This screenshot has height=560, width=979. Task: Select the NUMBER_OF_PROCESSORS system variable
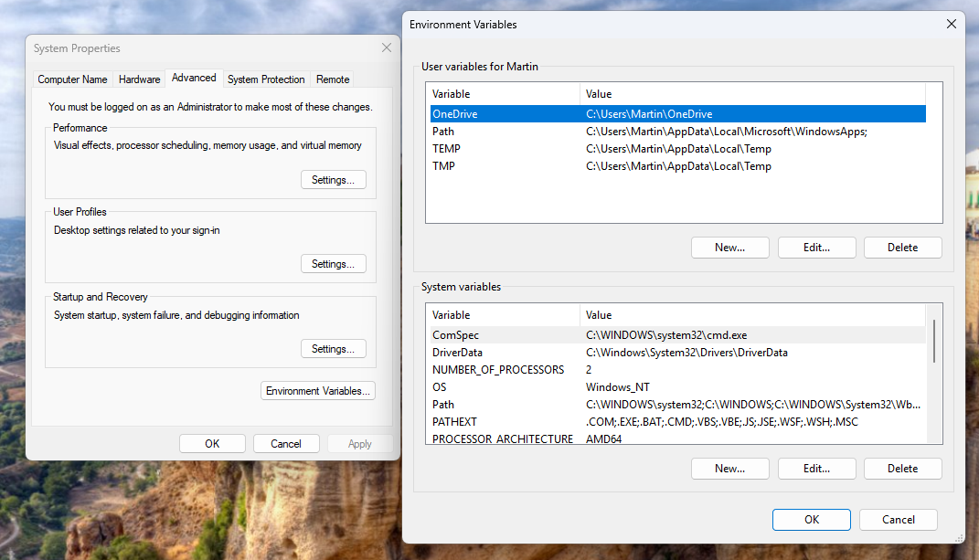pos(678,370)
